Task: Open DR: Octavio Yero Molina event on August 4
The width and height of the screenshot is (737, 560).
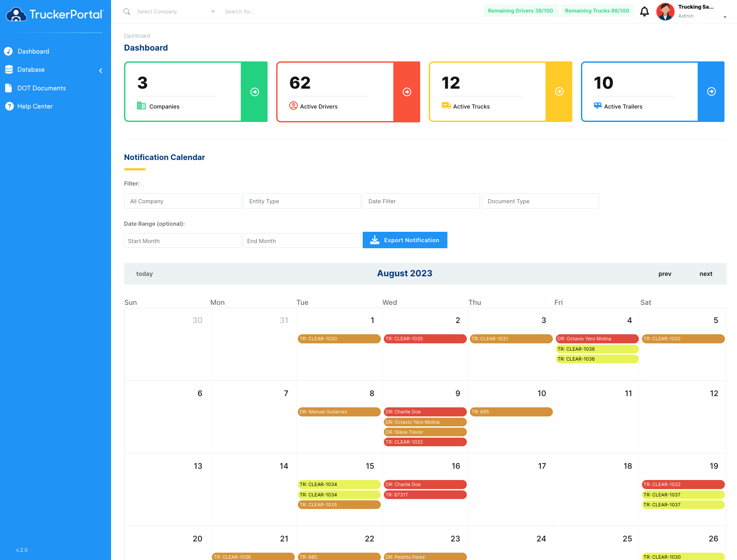Action: tap(597, 339)
